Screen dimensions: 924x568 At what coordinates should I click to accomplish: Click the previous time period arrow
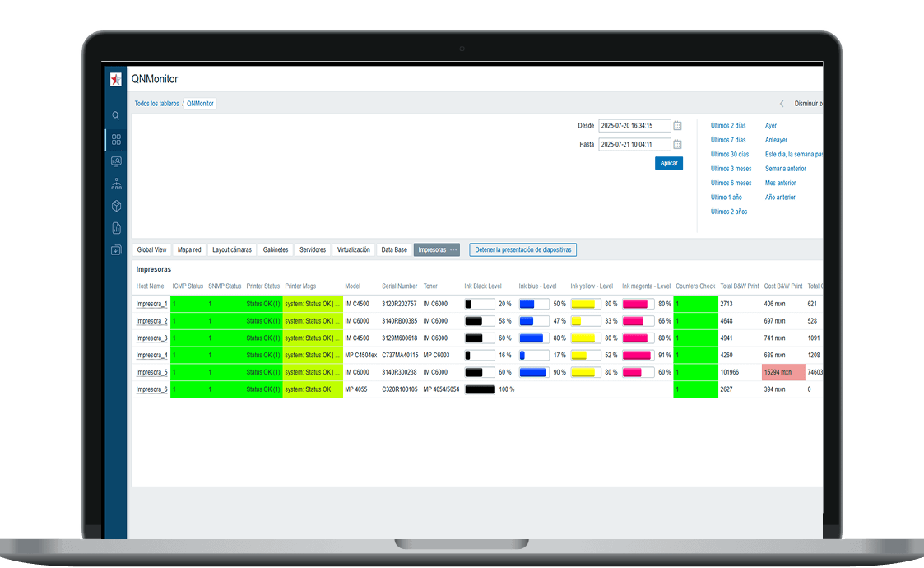pyautogui.click(x=782, y=104)
